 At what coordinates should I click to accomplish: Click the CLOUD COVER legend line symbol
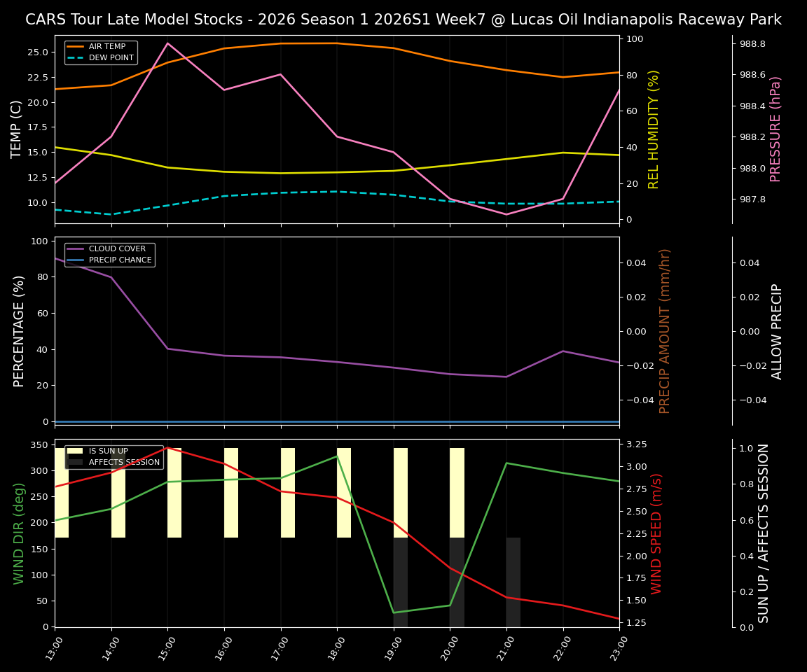pos(77,248)
